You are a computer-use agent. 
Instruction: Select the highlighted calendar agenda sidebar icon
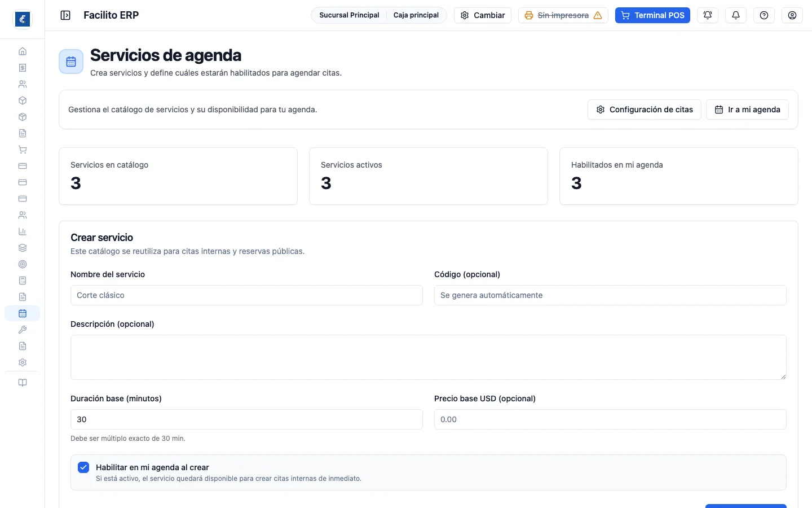click(x=23, y=313)
